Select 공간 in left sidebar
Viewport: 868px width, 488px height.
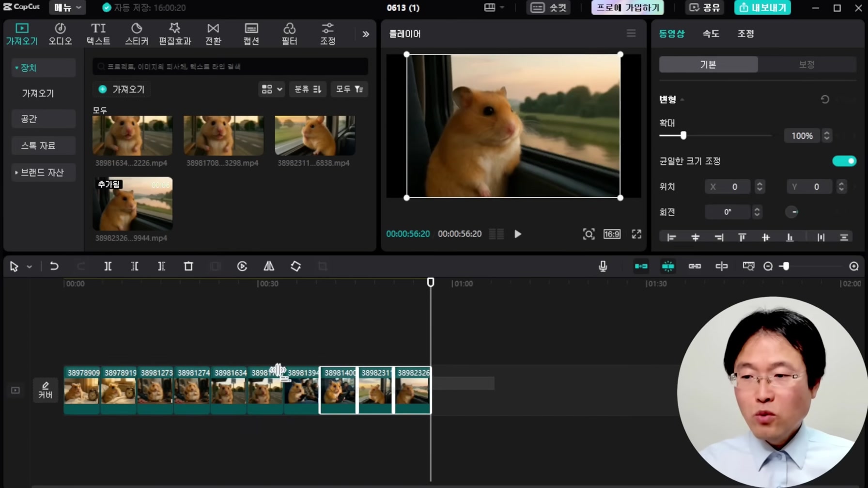tap(43, 119)
